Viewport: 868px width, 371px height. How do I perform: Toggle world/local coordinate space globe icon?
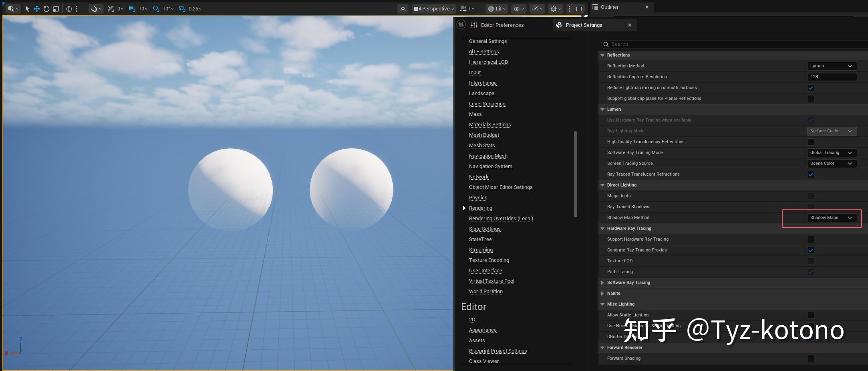coord(69,8)
